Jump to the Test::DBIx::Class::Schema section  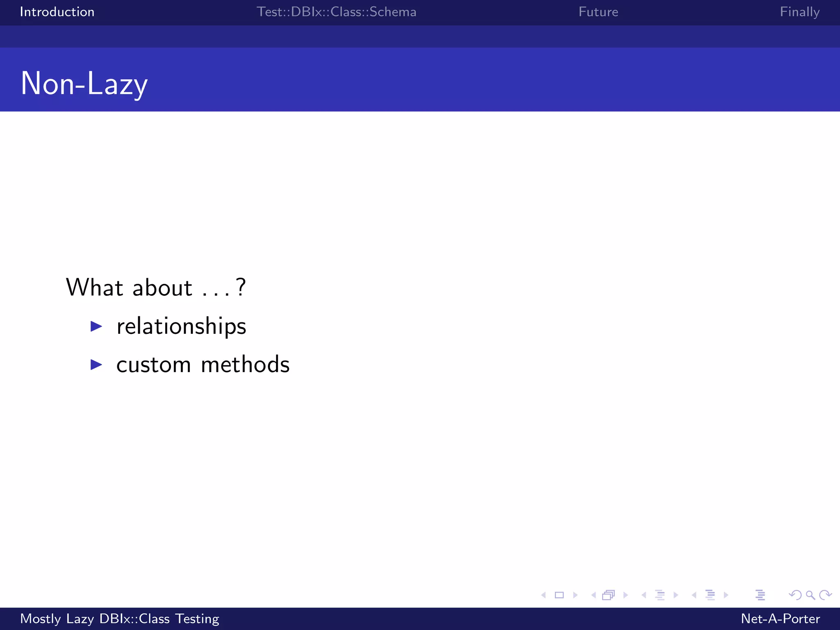click(336, 12)
